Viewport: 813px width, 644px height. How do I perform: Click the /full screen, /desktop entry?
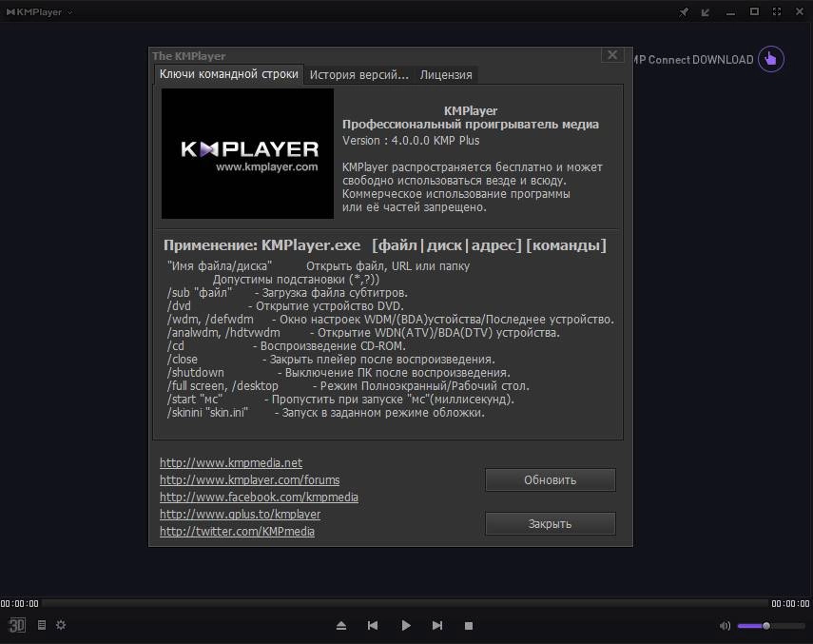pos(348,386)
